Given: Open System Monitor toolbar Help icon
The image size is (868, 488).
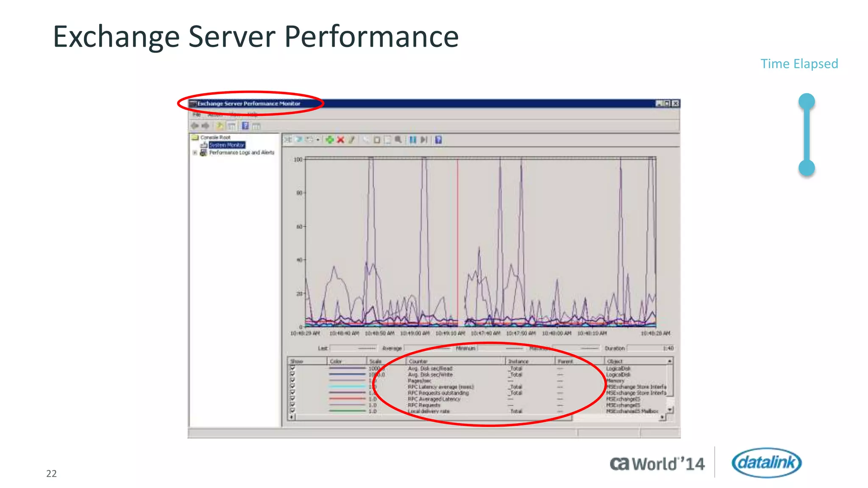Looking at the screenshot, I should click(x=439, y=139).
